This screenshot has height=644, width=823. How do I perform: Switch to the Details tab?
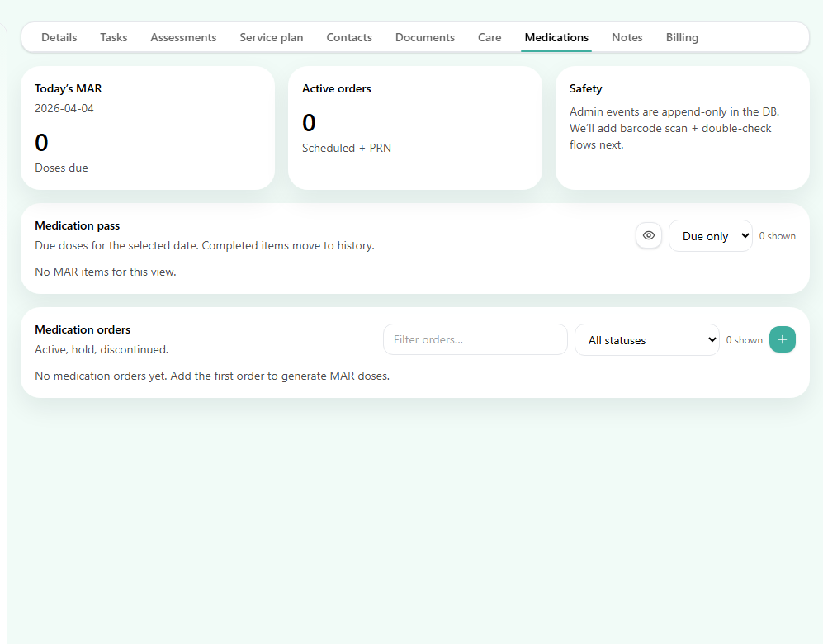pyautogui.click(x=59, y=37)
